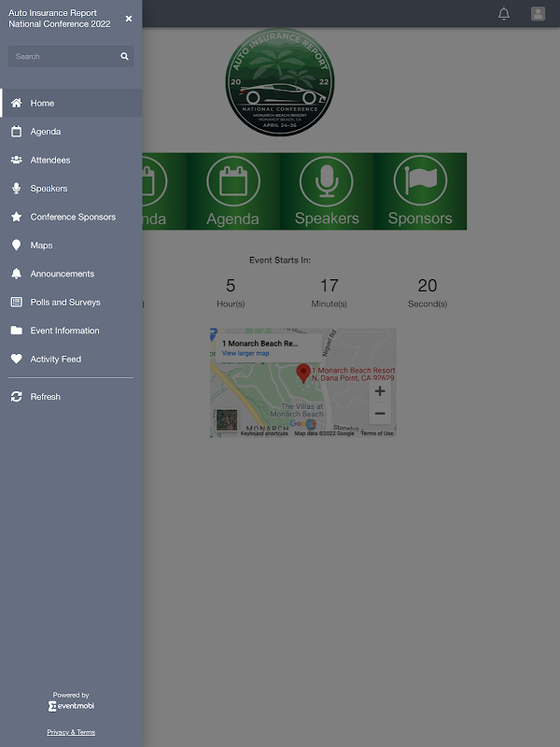This screenshot has width=560, height=747.
Task: Open Activity Feed label
Action: pos(56,359)
